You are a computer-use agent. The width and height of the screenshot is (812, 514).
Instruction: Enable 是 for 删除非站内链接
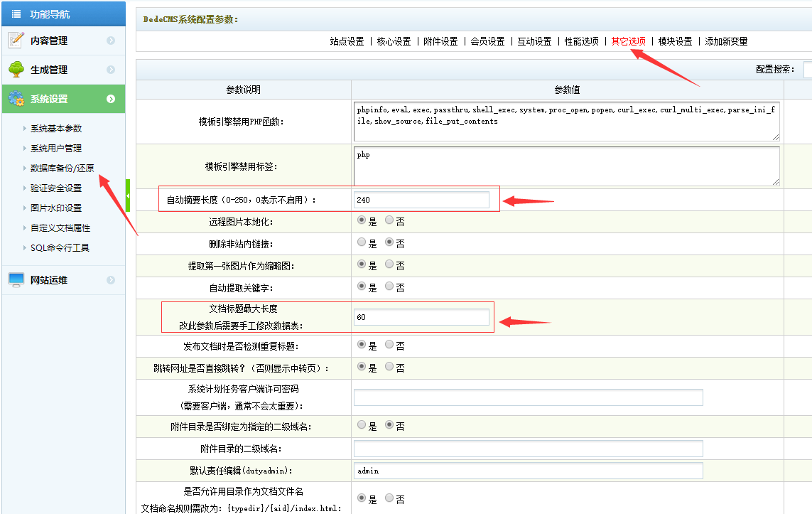(x=361, y=242)
